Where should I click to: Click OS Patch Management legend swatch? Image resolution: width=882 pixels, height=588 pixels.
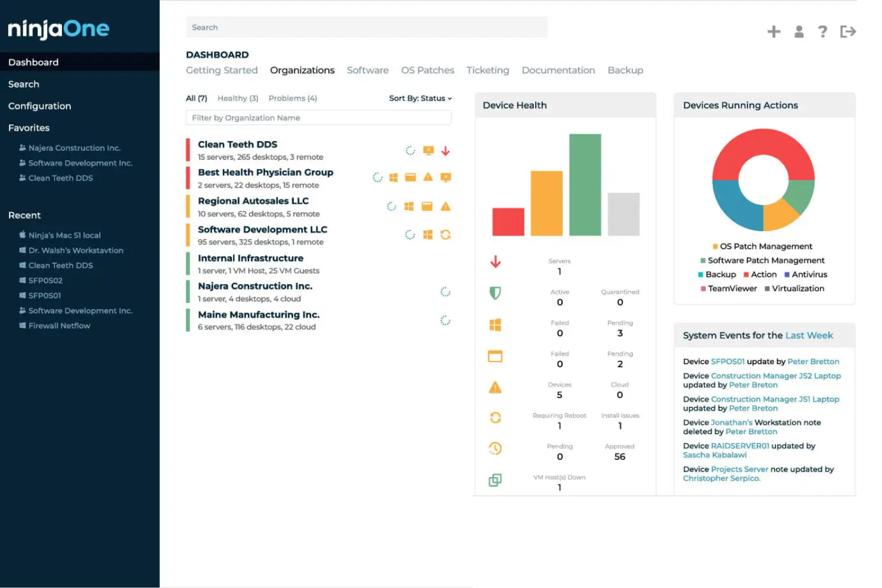coord(715,247)
